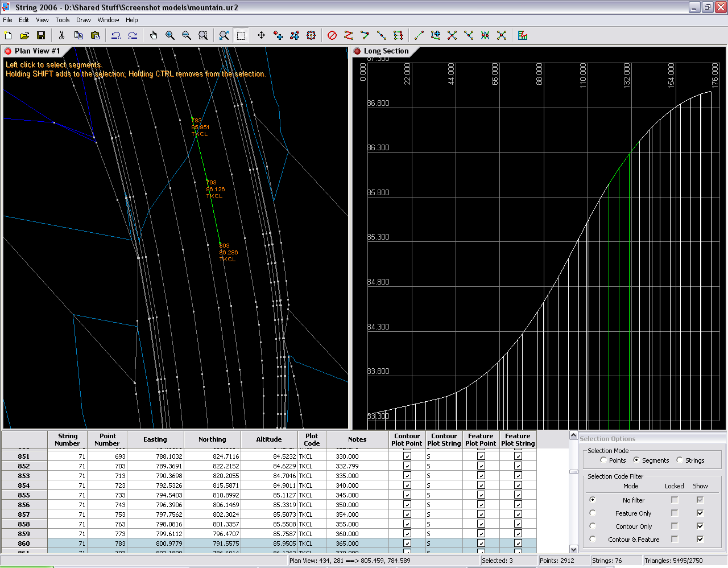Image resolution: width=728 pixels, height=568 pixels.
Task: Activate the rectangle selection tool
Action: [x=241, y=35]
